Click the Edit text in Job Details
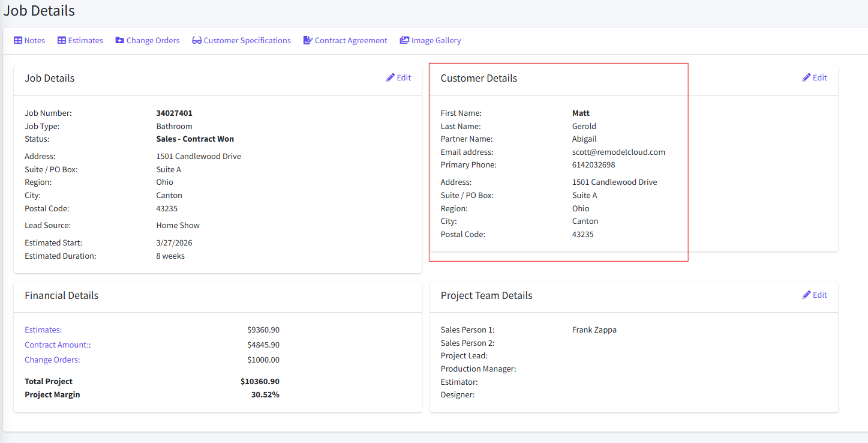 (404, 77)
